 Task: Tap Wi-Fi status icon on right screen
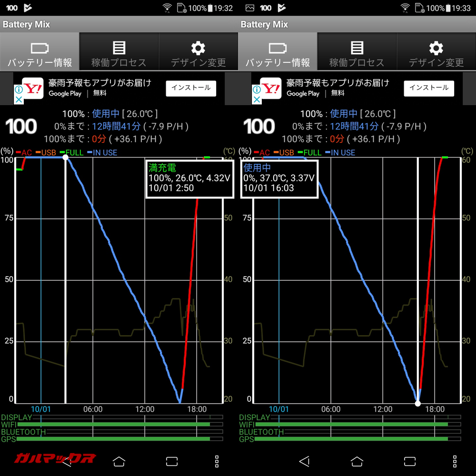coord(405,8)
